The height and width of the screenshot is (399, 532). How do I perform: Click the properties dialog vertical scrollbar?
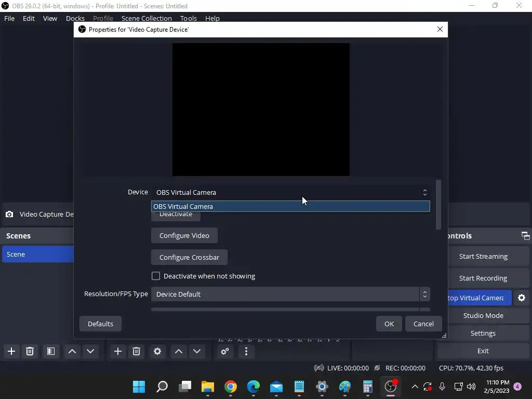click(x=438, y=205)
